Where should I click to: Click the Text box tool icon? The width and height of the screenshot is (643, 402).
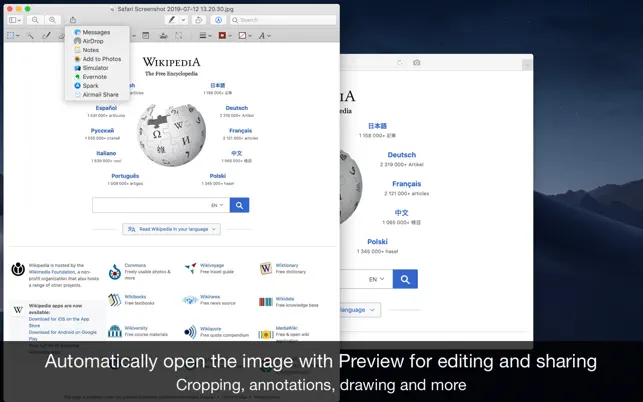(146, 36)
